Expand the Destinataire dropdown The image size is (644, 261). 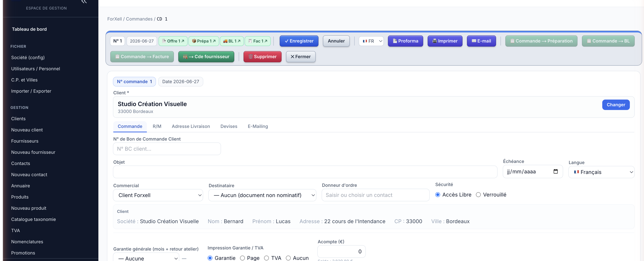point(262,195)
